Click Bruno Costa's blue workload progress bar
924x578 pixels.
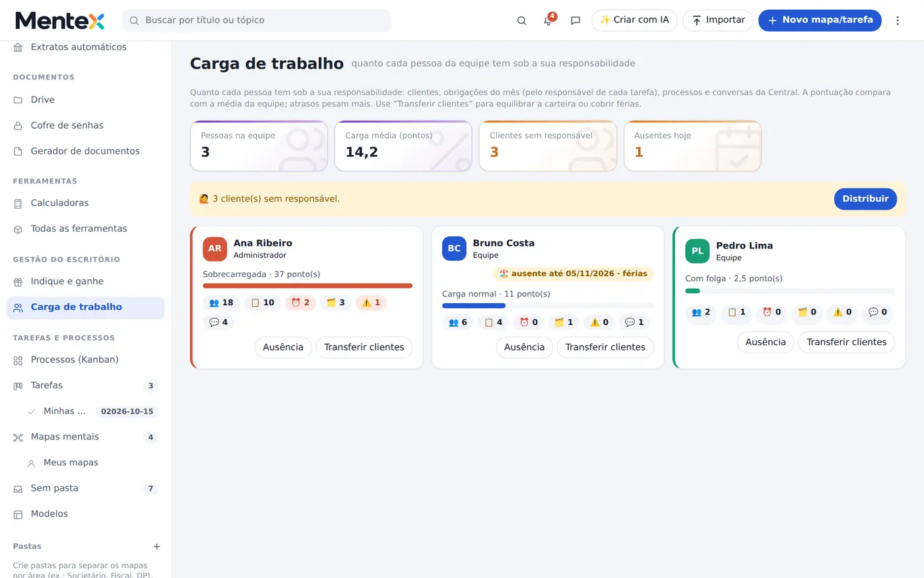(x=474, y=306)
